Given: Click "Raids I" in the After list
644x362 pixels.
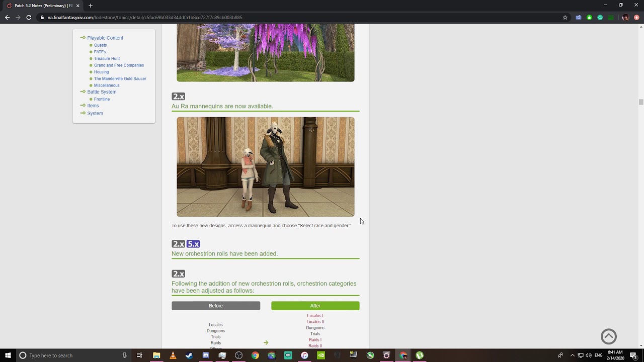Looking at the screenshot, I should pyautogui.click(x=315, y=340).
